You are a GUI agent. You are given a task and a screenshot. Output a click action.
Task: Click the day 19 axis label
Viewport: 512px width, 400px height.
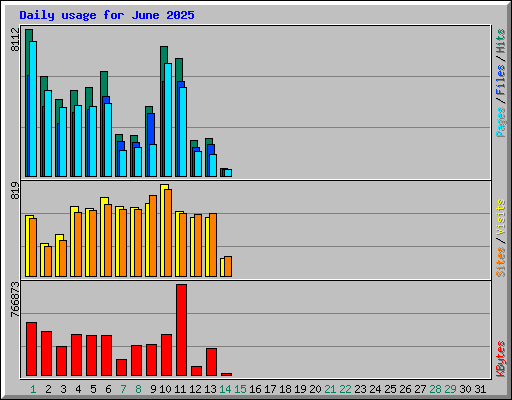click(x=300, y=389)
